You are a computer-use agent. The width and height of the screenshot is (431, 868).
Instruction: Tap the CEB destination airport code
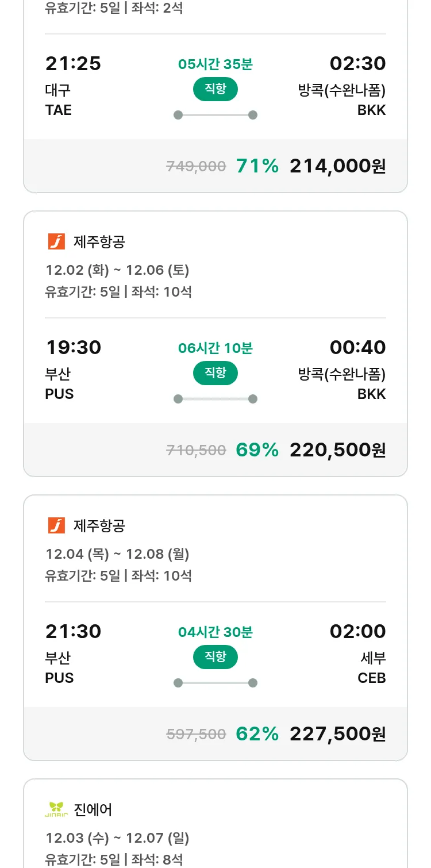click(x=371, y=678)
